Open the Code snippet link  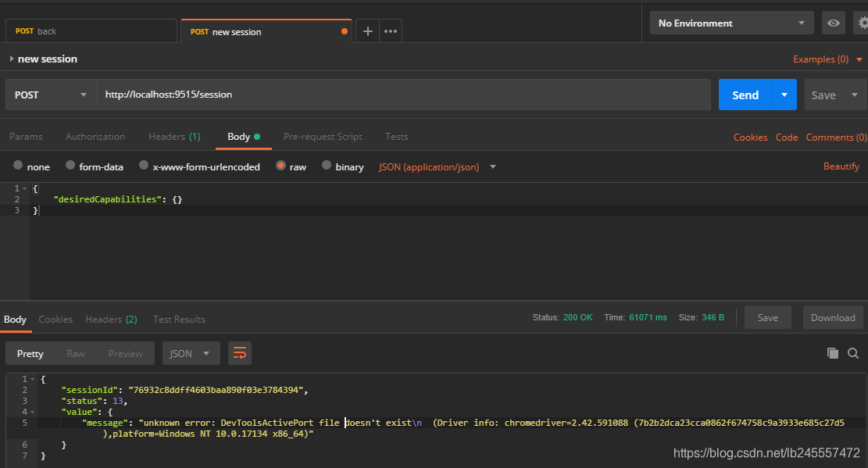pyautogui.click(x=787, y=138)
